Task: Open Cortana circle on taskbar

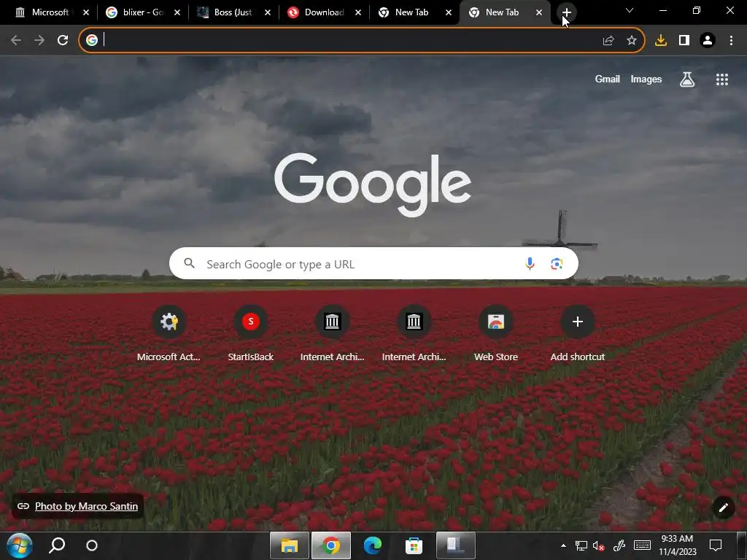Action: click(x=92, y=545)
